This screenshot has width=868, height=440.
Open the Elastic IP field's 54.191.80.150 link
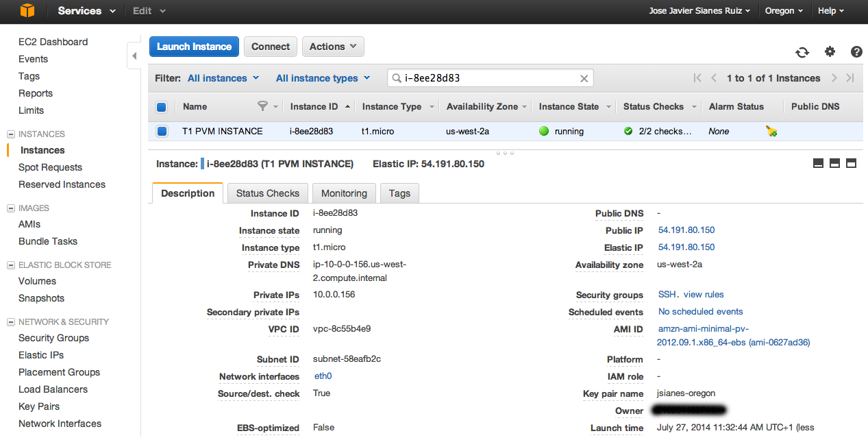[686, 247]
